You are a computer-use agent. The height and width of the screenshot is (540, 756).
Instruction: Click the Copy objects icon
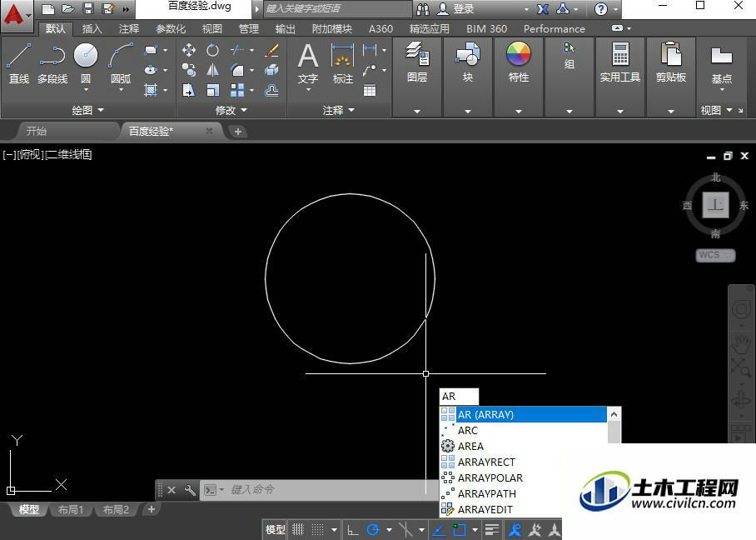click(x=188, y=71)
